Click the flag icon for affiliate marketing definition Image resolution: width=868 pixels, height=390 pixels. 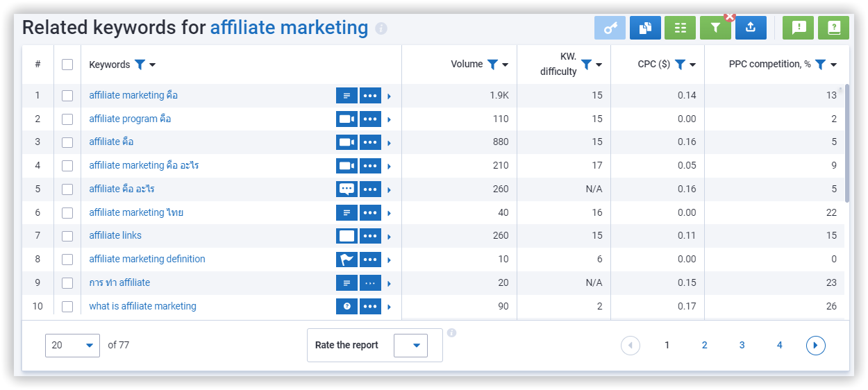pyautogui.click(x=347, y=260)
